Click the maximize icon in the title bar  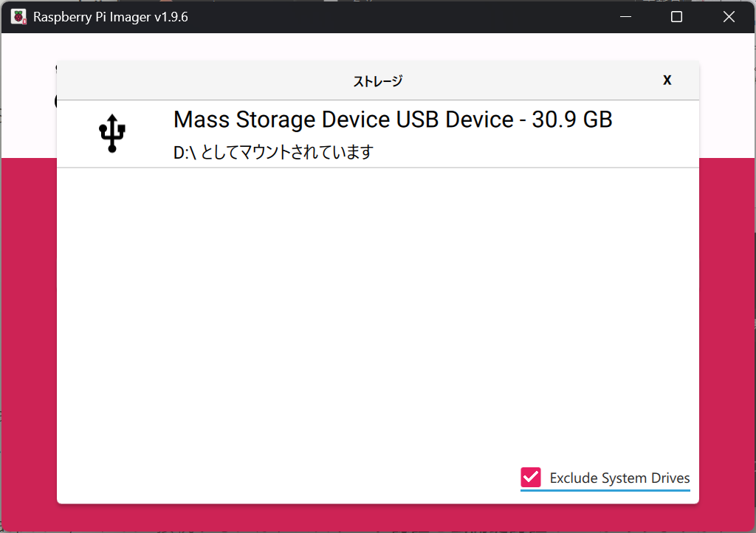[x=676, y=16]
